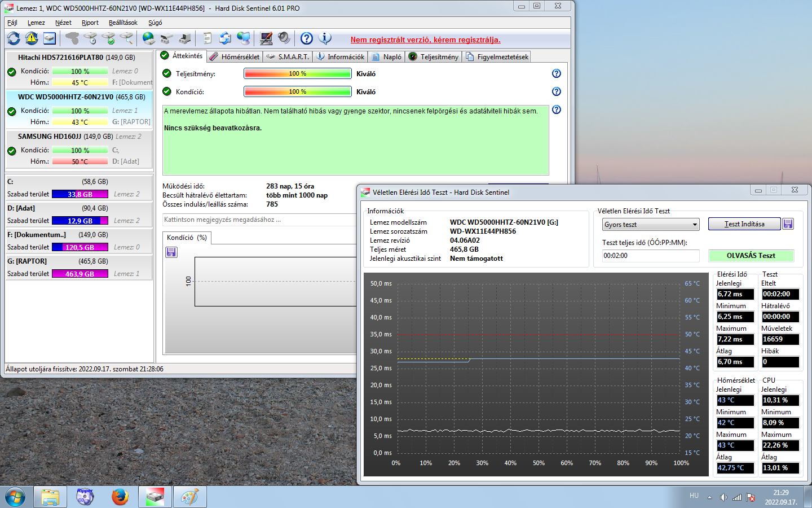Select the Áttekintés tab
The height and width of the screenshot is (508, 812).
pos(182,55)
